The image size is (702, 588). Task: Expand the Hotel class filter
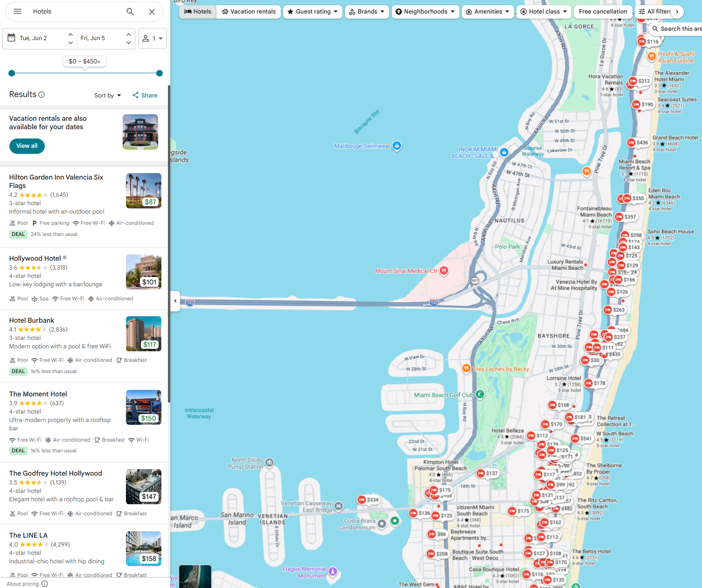544,12
